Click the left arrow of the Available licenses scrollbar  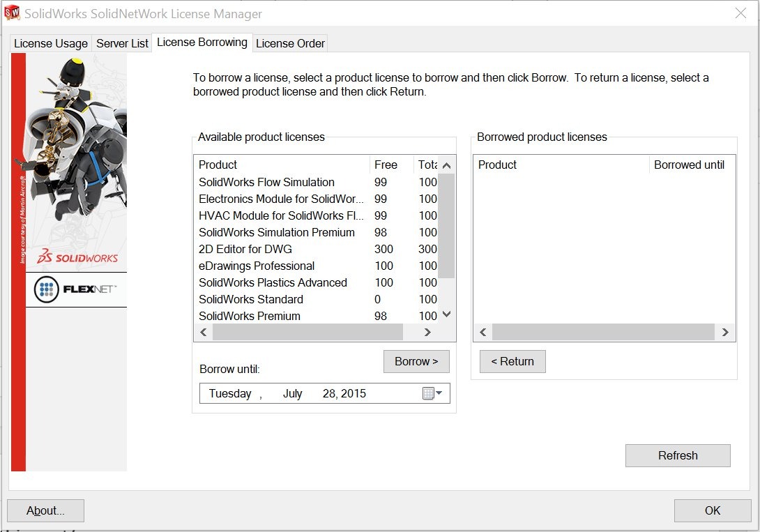[203, 332]
